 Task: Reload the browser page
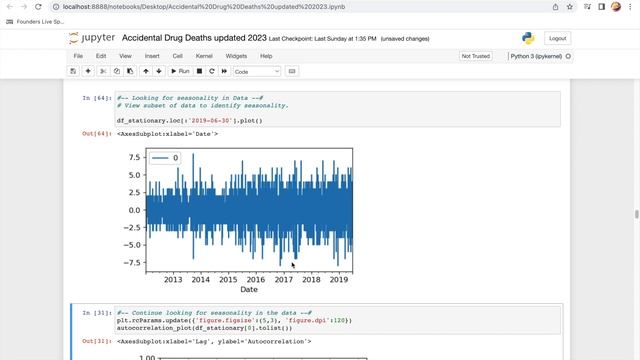(38, 7)
